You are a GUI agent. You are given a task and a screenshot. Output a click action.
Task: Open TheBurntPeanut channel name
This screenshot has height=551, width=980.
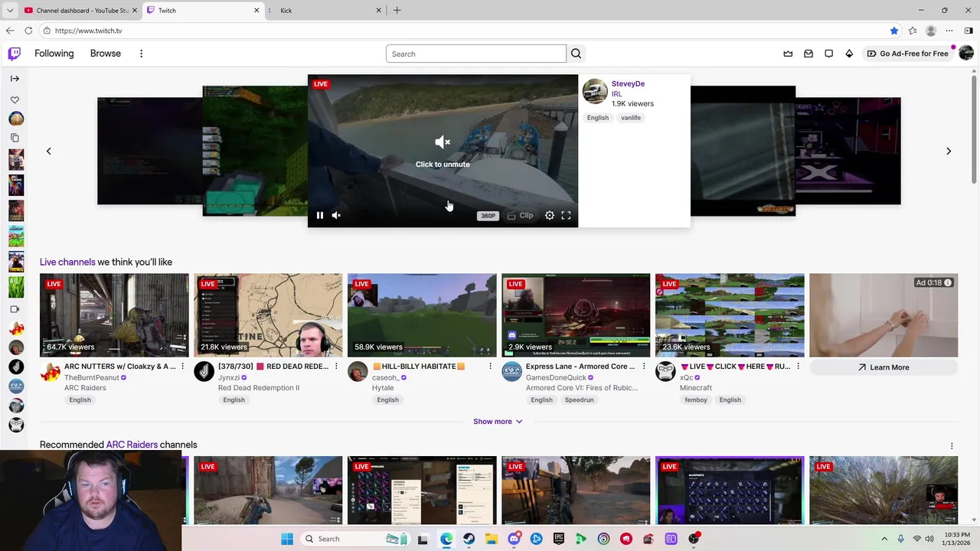(x=92, y=378)
